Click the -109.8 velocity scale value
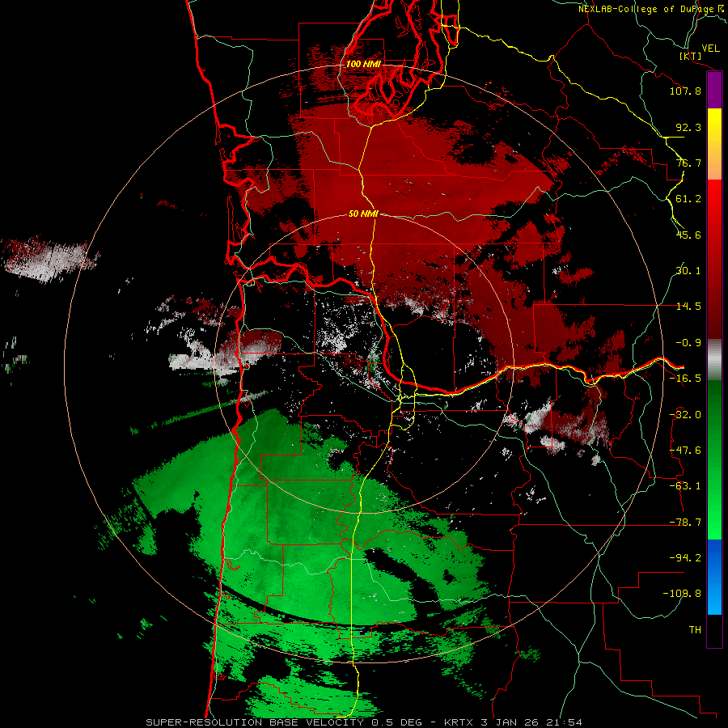Screen dimensions: 728x728 (682, 594)
